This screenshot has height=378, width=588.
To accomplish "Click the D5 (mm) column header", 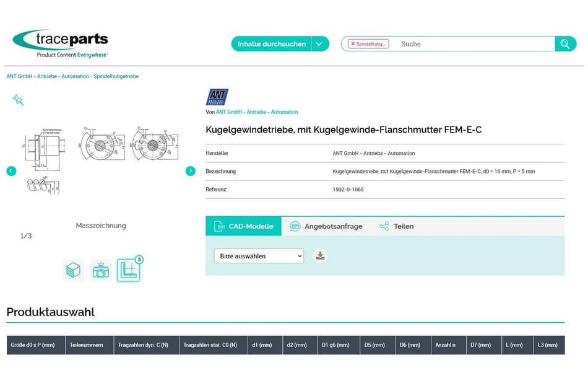I will point(378,345).
